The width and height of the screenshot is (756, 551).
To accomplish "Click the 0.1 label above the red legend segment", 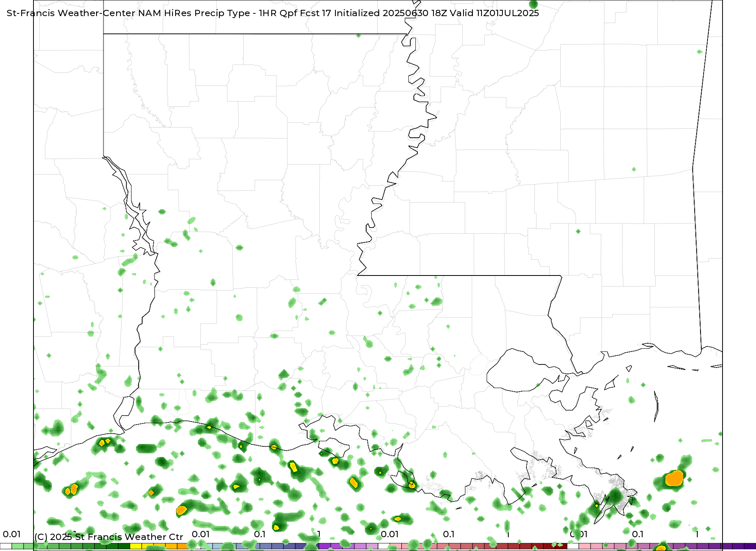I will point(448,534).
